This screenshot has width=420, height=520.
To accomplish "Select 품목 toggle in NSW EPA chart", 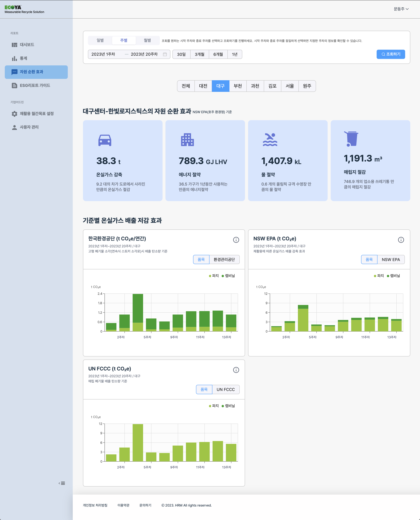I will [369, 259].
